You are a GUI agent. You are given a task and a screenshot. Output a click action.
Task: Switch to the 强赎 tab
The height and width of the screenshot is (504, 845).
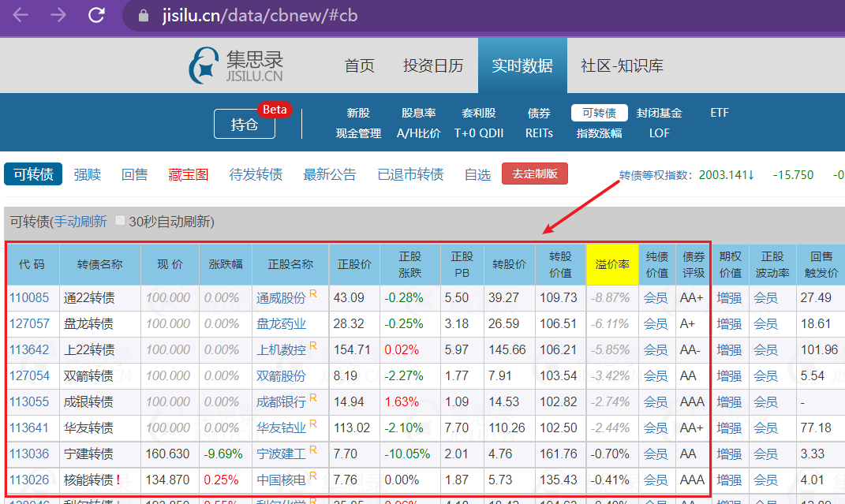88,174
